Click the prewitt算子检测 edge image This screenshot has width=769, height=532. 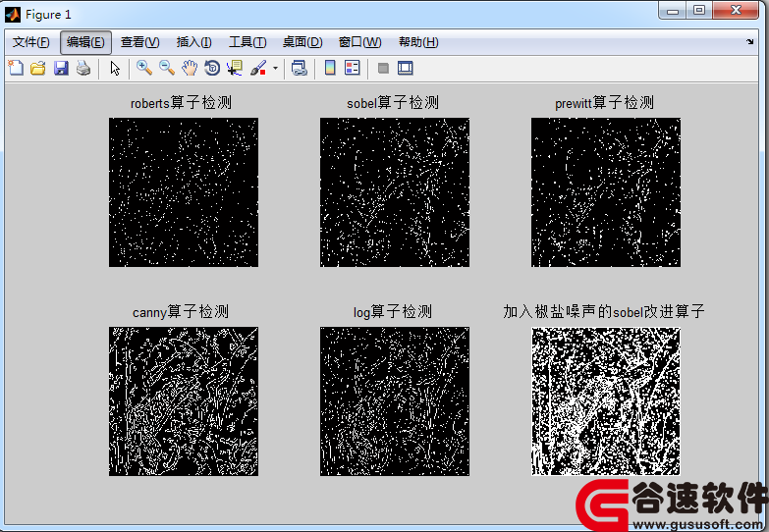(x=606, y=192)
